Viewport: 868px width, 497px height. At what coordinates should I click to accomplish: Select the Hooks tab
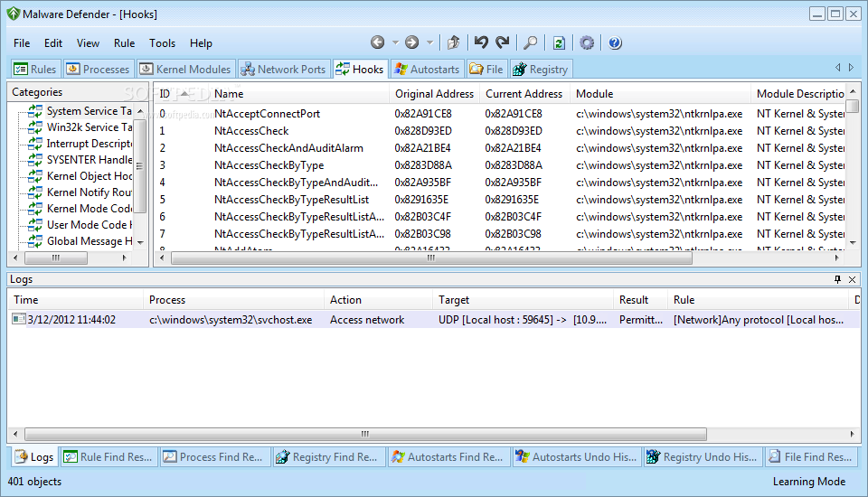pyautogui.click(x=361, y=70)
